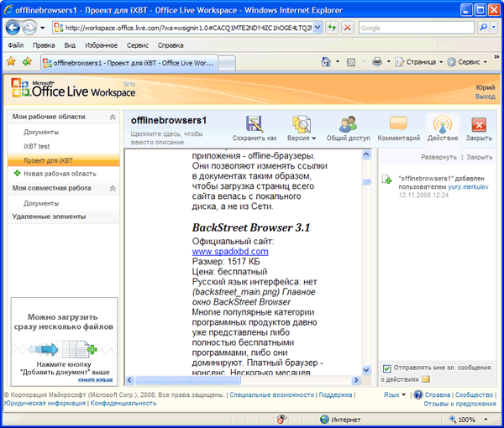Screen dimensions: 504x428
Task: Click the browser Back arrow button
Action: coord(13,28)
